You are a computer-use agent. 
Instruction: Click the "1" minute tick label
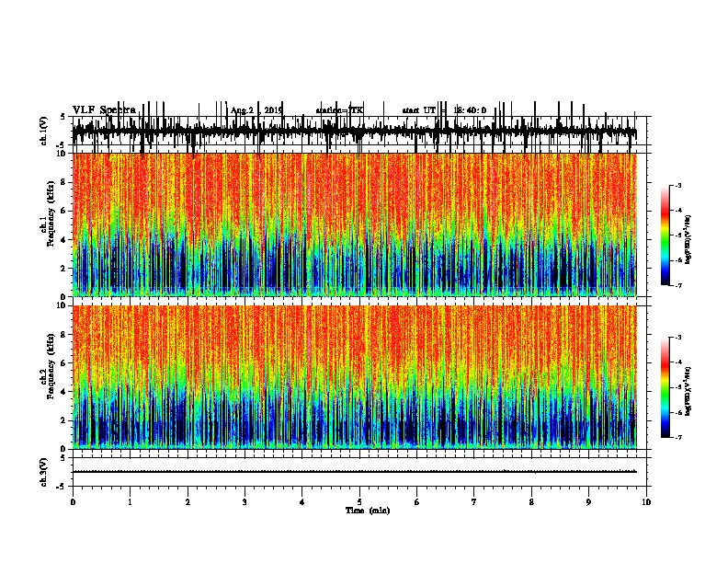tap(130, 502)
